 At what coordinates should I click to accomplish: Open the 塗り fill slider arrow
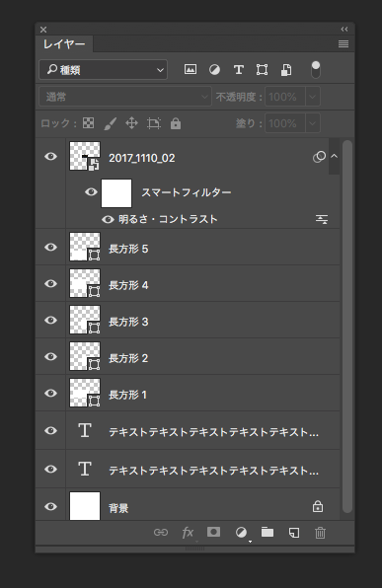[313, 123]
